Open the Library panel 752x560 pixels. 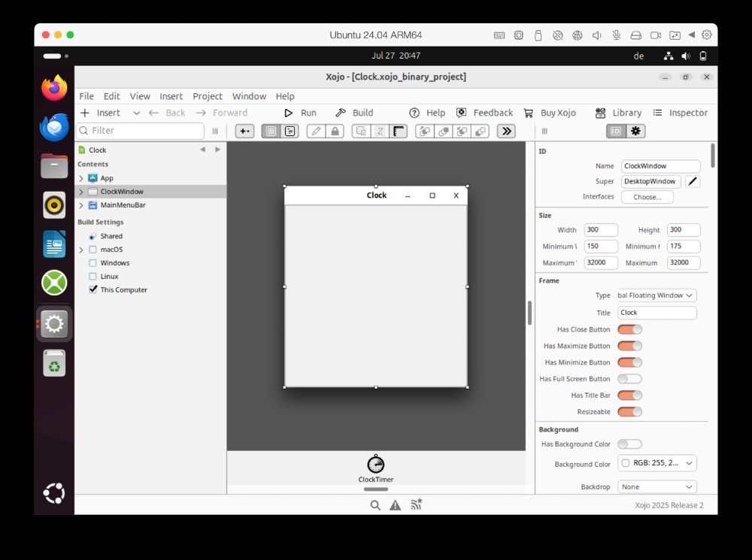pyautogui.click(x=618, y=113)
